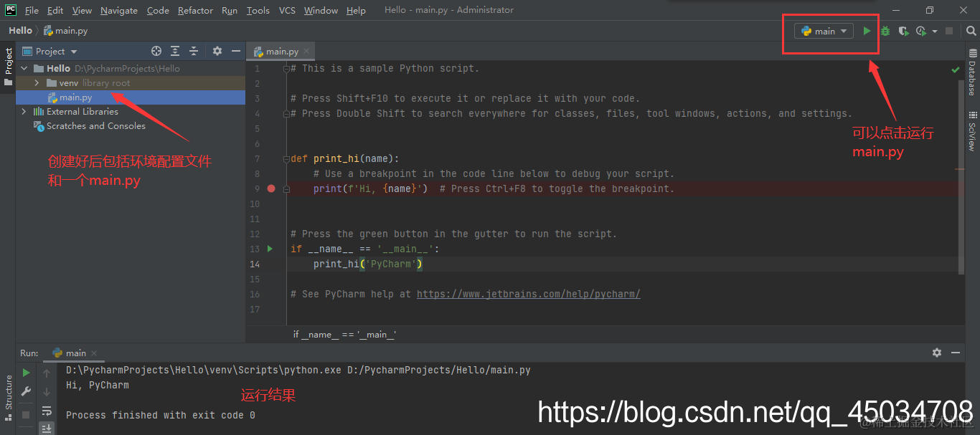Launch the profiler run icon
The image size is (980, 435).
pos(921,31)
